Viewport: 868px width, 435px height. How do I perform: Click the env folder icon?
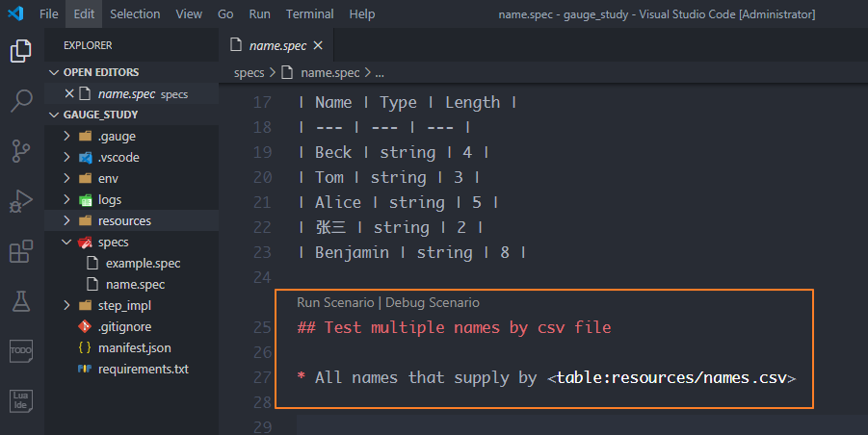click(x=85, y=179)
